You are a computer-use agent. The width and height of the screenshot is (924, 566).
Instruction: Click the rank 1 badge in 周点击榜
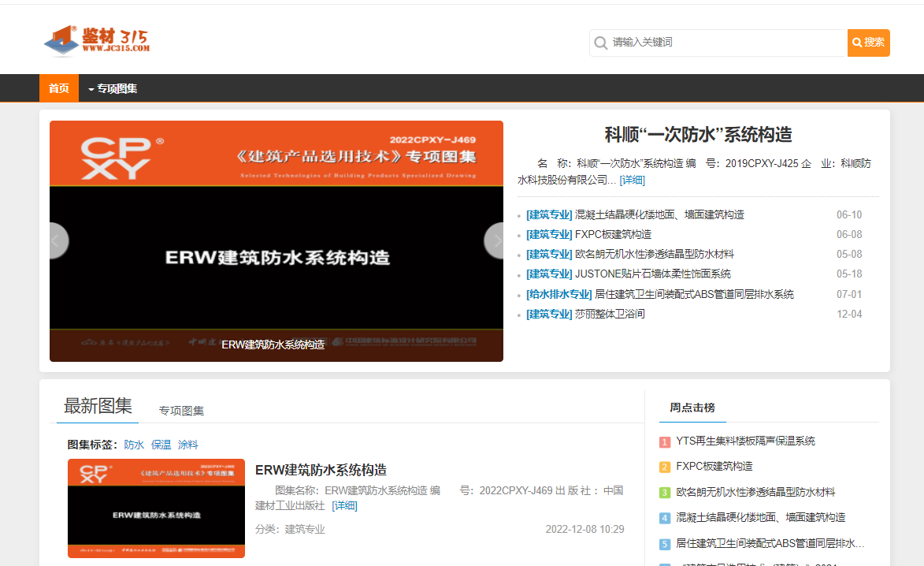pos(665,441)
